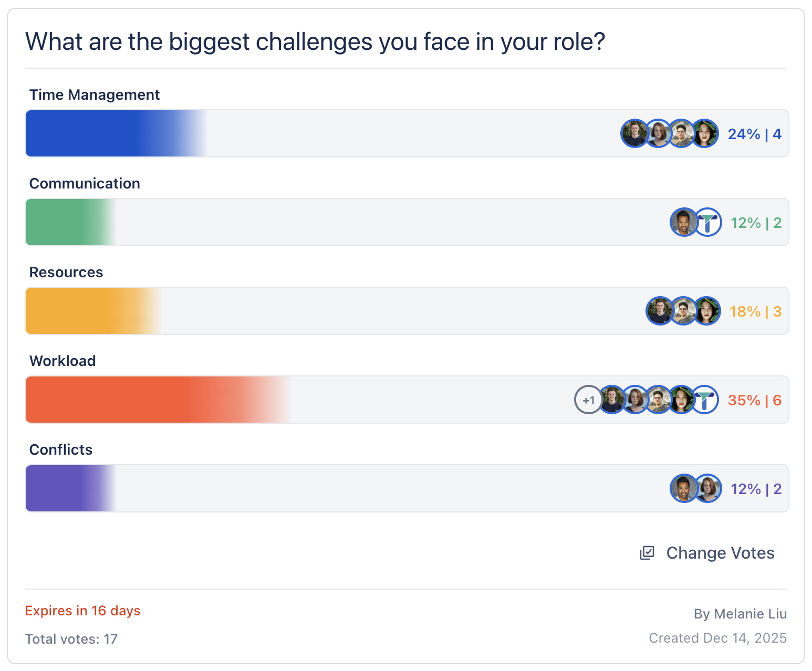Click the last voter avatar in Resources row
812x671 pixels.
pyautogui.click(x=707, y=311)
